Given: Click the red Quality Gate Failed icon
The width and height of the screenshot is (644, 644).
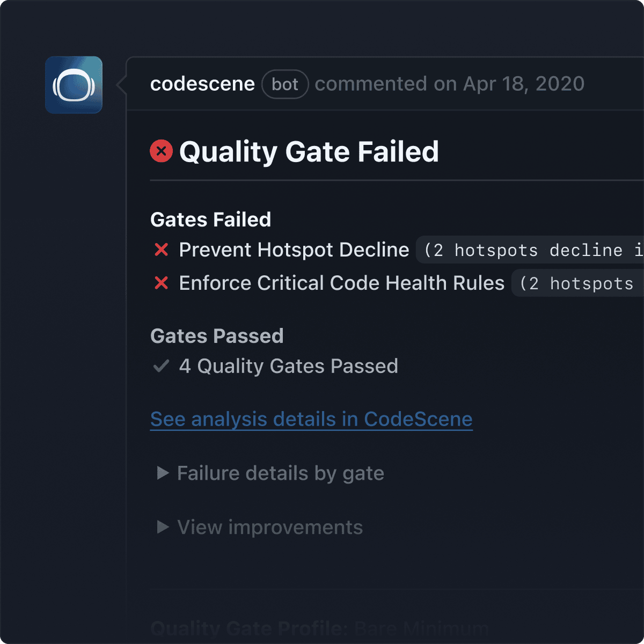Looking at the screenshot, I should [x=161, y=151].
